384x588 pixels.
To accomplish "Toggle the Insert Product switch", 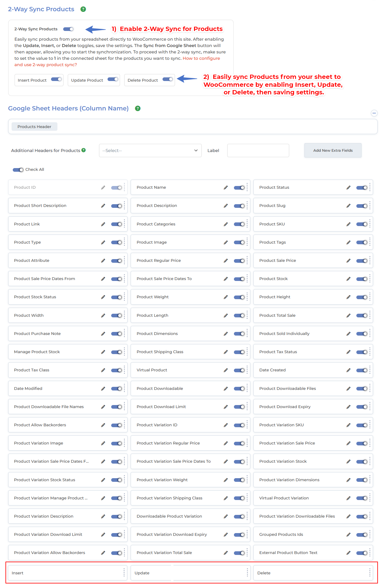I will point(56,79).
